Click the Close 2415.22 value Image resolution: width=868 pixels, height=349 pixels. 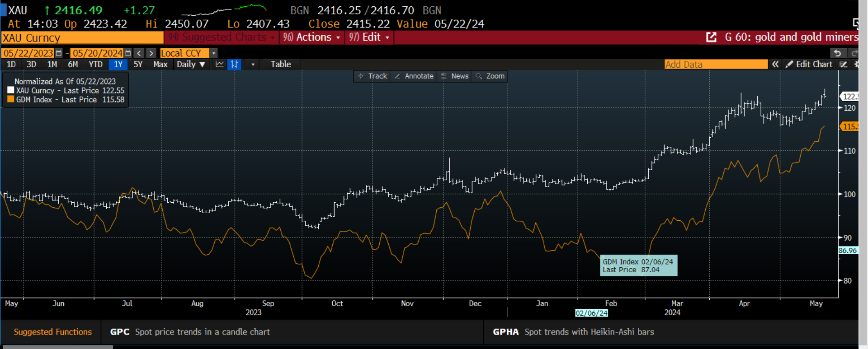tap(349, 24)
